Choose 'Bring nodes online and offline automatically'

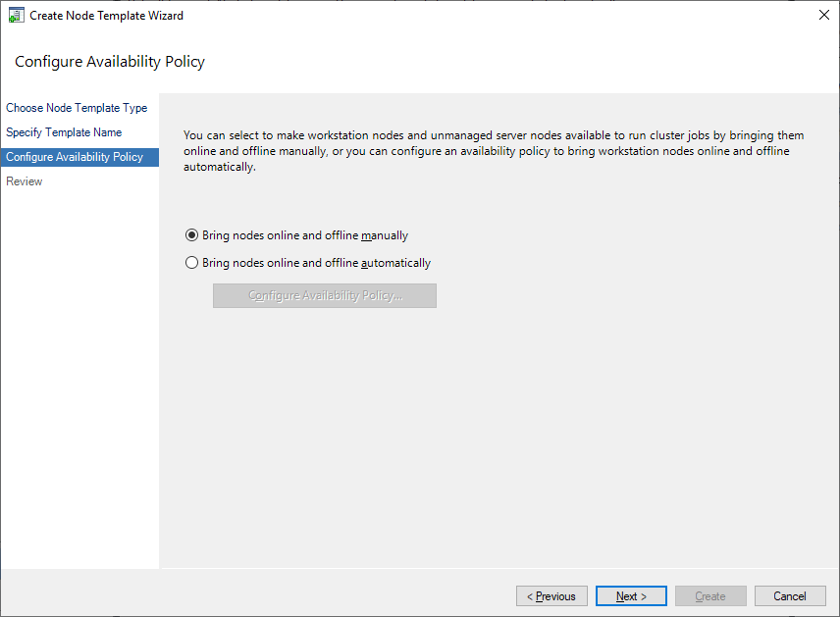point(191,262)
